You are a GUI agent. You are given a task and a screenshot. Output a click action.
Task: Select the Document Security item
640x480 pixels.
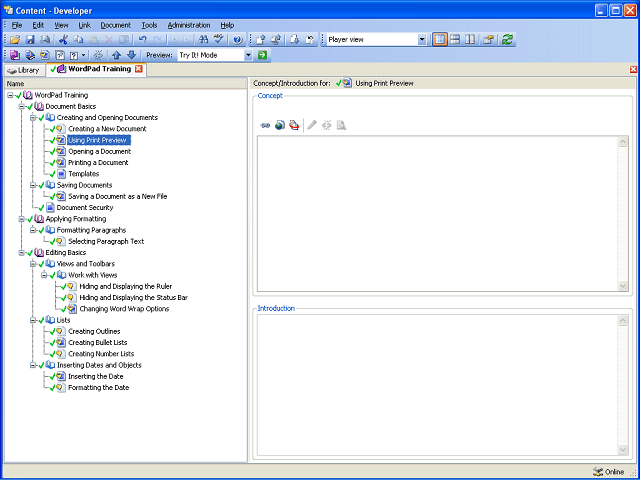coord(85,208)
